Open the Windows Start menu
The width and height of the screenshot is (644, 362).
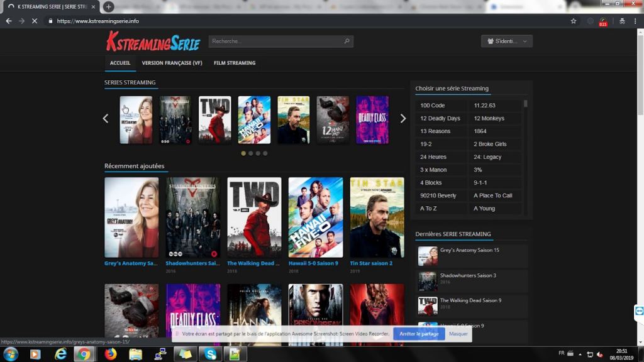pyautogui.click(x=11, y=354)
